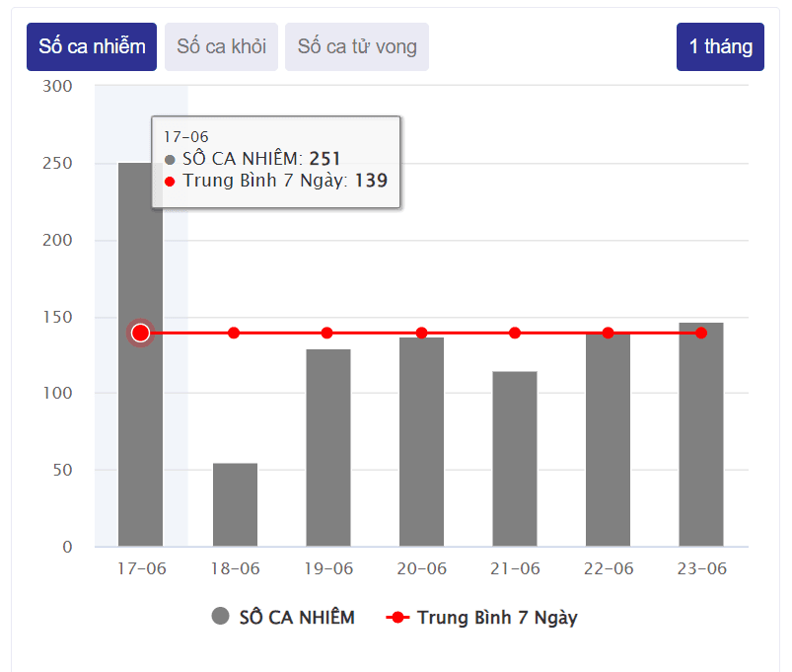Switch to the Số ca khỏi tab
The width and height of the screenshot is (792, 672).
[221, 46]
